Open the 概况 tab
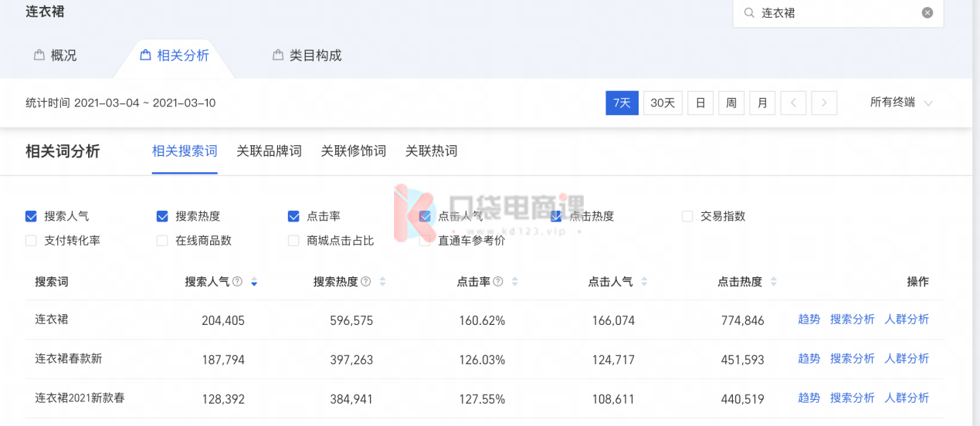 coord(55,56)
